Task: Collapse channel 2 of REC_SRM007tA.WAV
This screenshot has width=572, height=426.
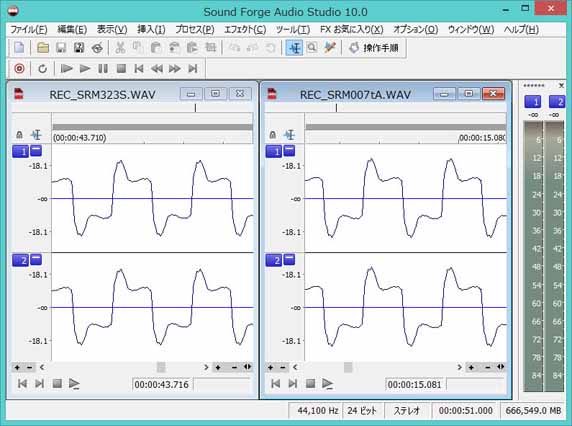Action: coord(289,259)
